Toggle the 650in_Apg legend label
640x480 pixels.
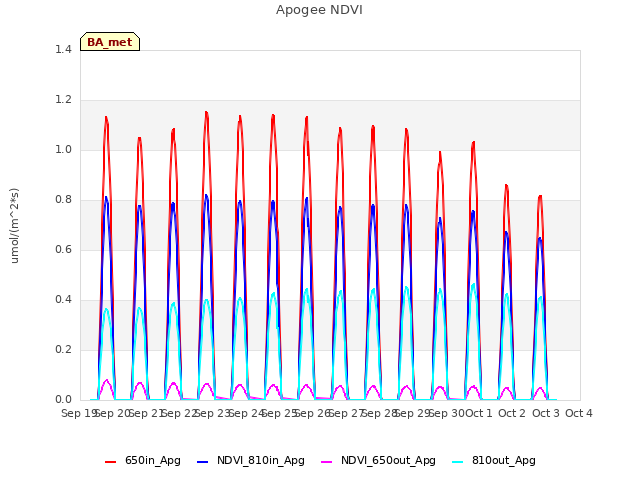(x=153, y=460)
